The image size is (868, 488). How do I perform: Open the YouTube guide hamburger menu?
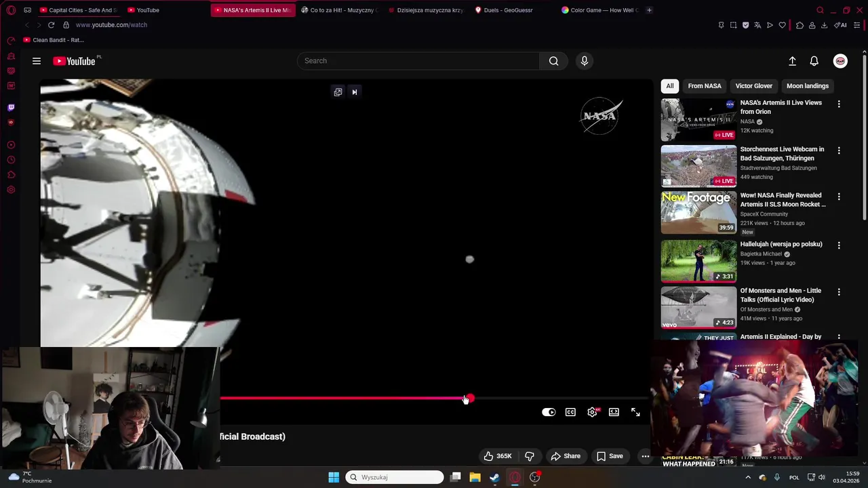point(37,61)
